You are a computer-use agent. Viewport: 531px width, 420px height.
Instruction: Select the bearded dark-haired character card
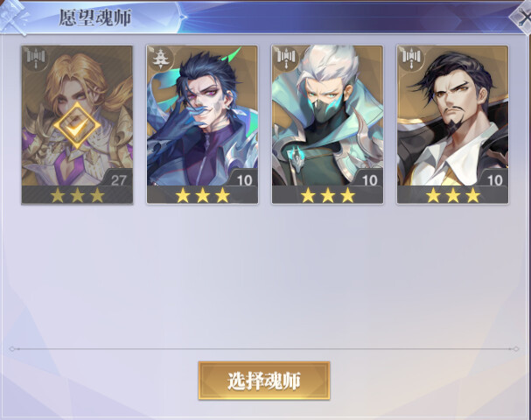point(453,125)
